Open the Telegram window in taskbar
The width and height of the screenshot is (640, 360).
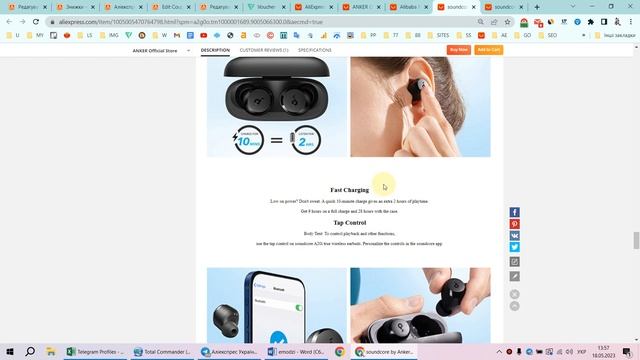(x=230, y=351)
